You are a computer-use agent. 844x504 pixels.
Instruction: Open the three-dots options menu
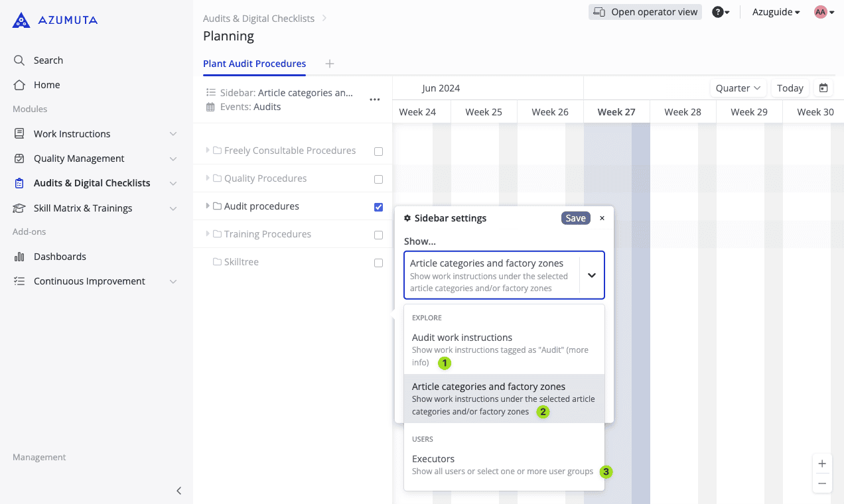coord(375,99)
